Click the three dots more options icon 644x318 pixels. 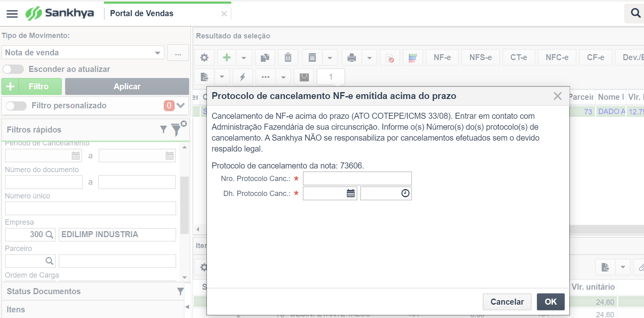coord(266,77)
